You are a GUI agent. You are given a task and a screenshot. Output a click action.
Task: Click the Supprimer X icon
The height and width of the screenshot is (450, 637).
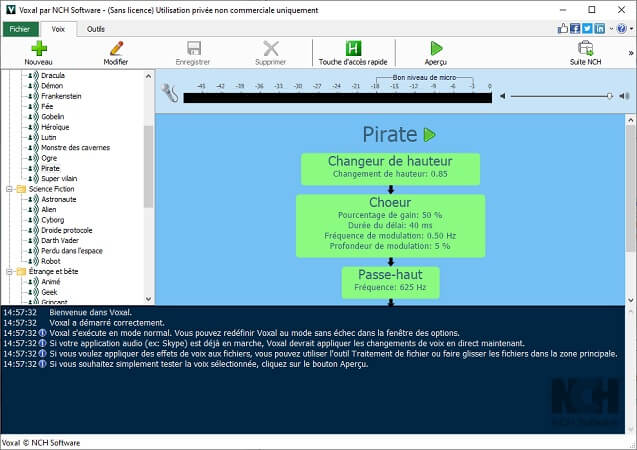270,48
